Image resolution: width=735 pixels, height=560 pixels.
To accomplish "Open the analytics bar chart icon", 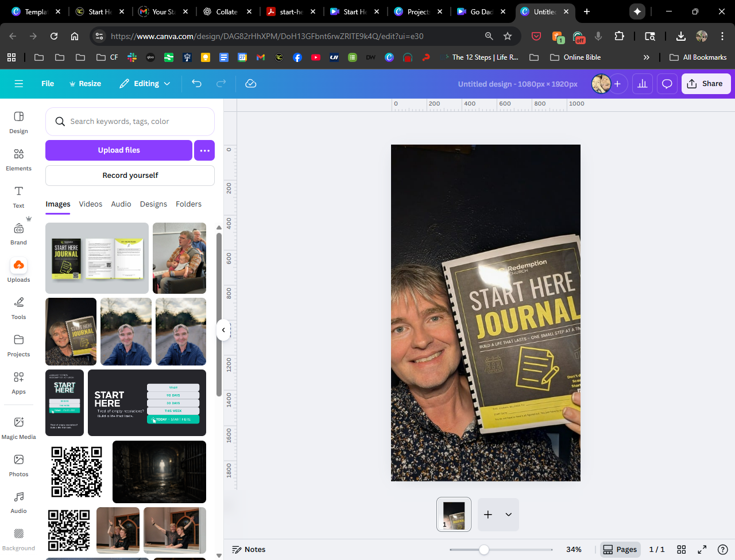I will 642,84.
